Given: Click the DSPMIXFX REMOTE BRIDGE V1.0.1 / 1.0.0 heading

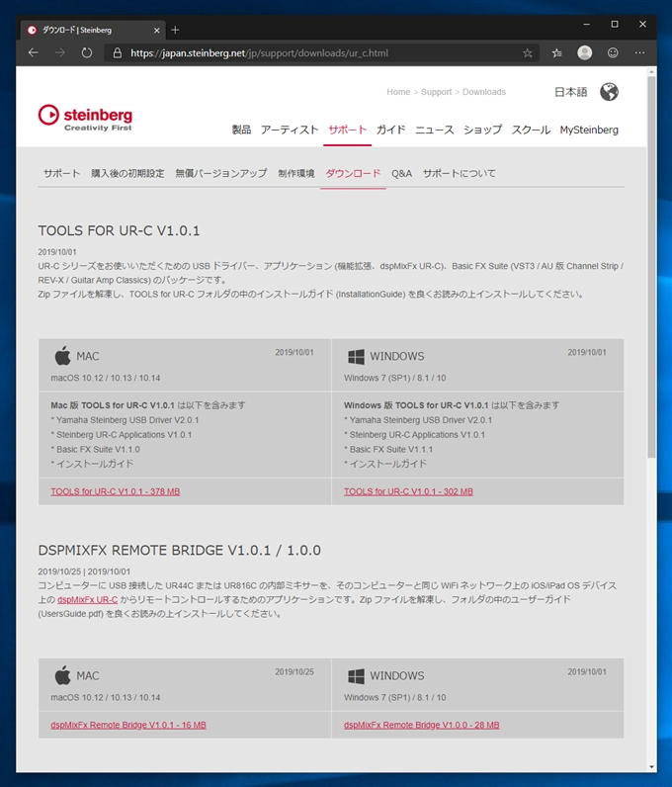Looking at the screenshot, I should tap(179, 550).
